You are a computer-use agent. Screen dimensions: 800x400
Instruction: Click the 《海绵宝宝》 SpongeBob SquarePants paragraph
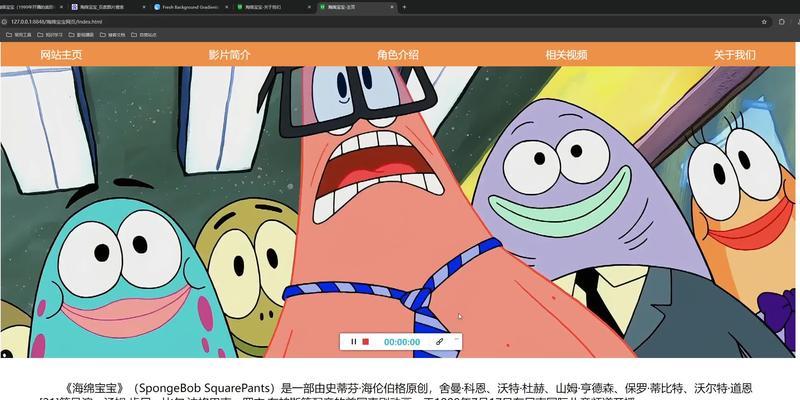click(x=396, y=392)
